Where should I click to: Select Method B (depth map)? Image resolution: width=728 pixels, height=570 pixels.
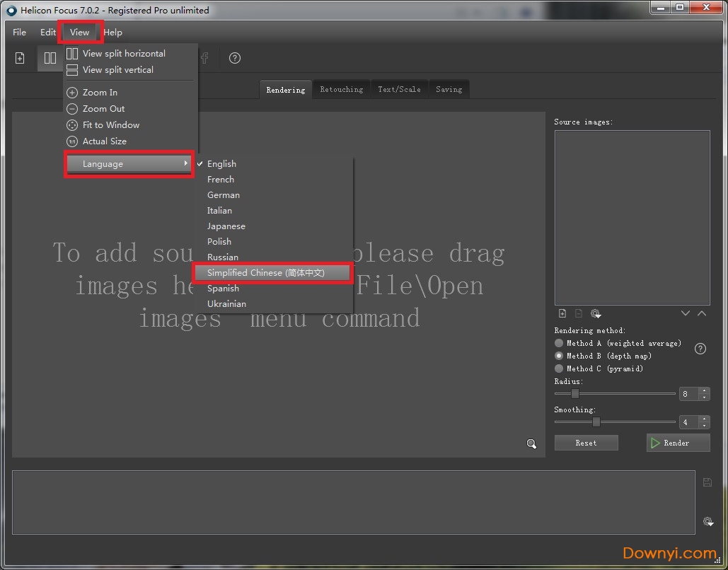[559, 356]
